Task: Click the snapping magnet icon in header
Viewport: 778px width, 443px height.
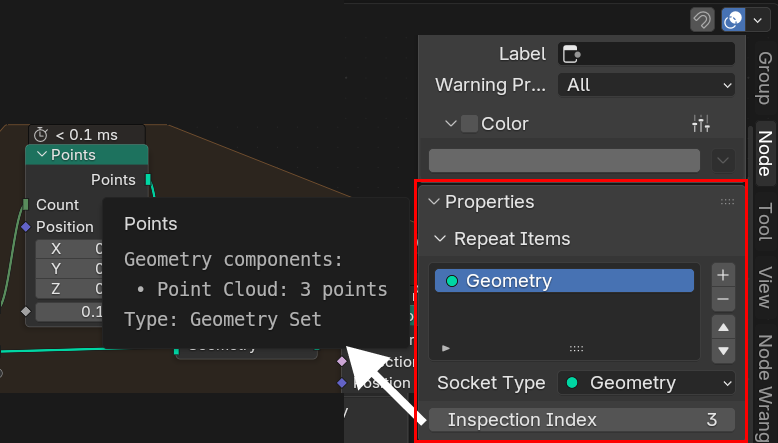Action: [703, 20]
